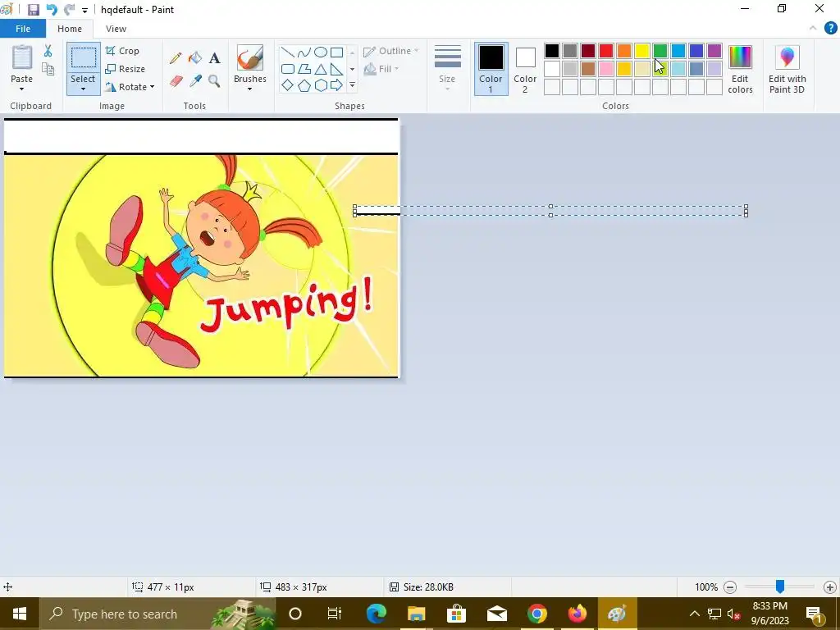Choose the Triangle shape
Viewport: 840px width, 630px height.
321,69
